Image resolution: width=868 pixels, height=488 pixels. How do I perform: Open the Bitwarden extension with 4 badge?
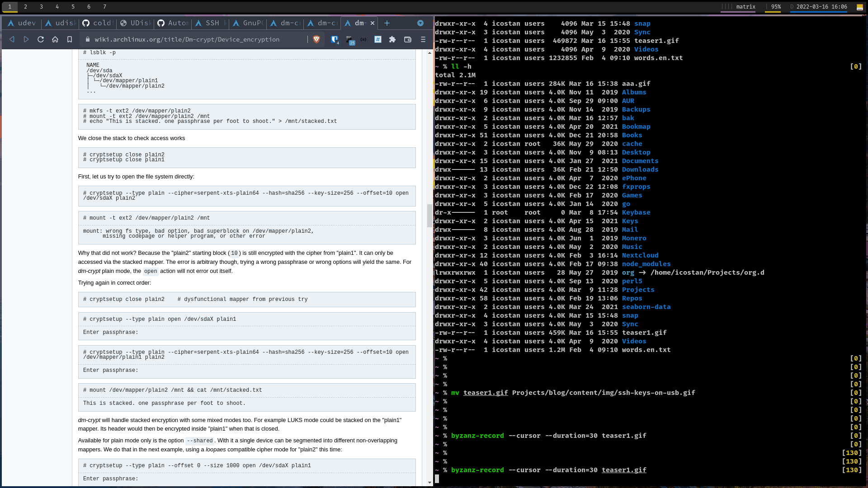(x=335, y=39)
